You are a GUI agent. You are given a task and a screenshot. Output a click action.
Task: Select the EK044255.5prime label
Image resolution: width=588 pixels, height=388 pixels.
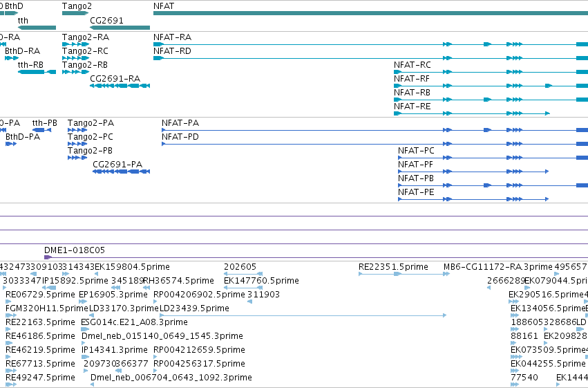[x=548, y=364]
